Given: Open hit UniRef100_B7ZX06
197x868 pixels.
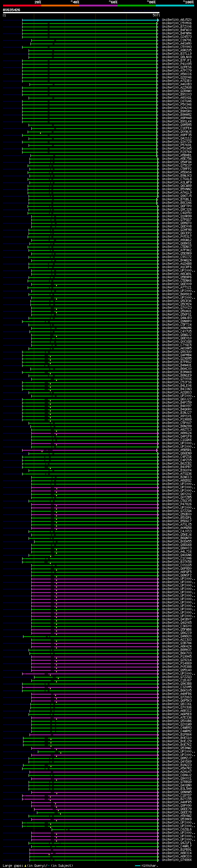Looking at the screenshot, I should (177, 26).
